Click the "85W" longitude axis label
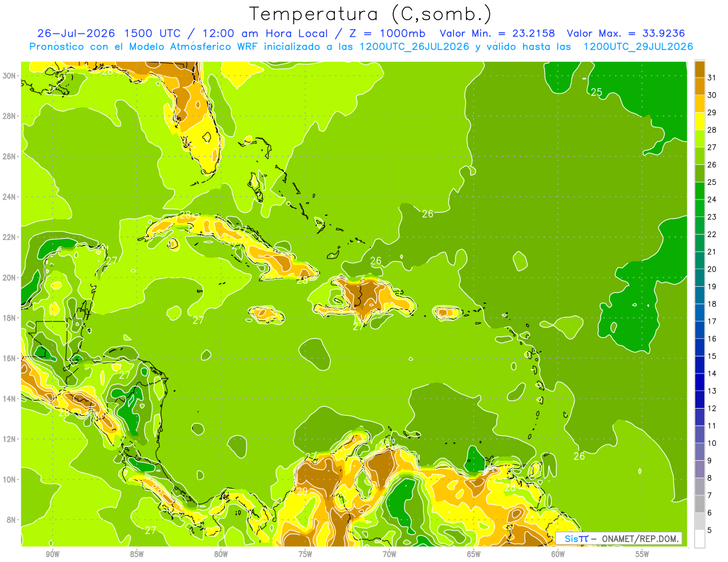This screenshot has height=562, width=728. tap(137, 554)
